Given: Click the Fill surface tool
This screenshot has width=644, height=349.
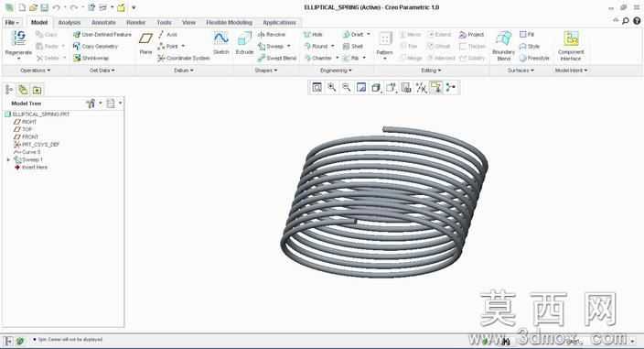Looking at the screenshot, I should [527, 35].
